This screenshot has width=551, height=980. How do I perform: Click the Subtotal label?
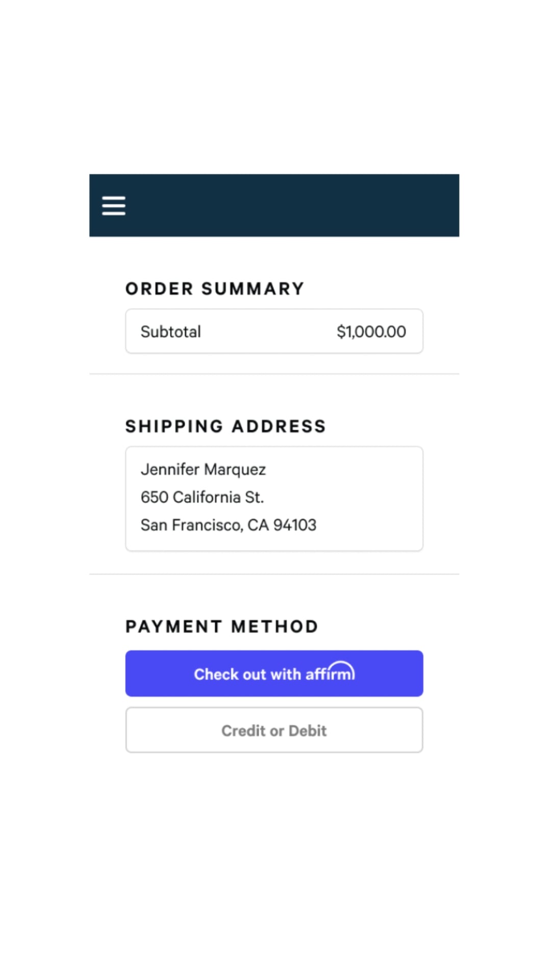[171, 332]
